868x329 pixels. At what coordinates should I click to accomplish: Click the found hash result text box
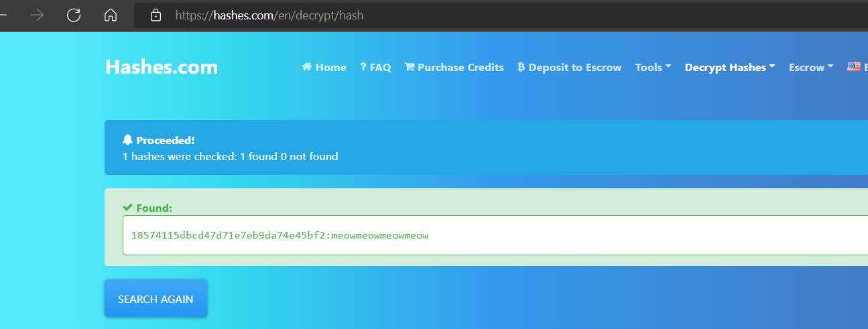(495, 235)
